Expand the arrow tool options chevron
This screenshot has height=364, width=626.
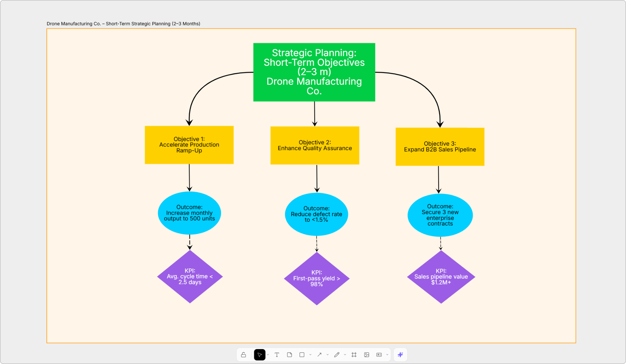click(x=328, y=355)
